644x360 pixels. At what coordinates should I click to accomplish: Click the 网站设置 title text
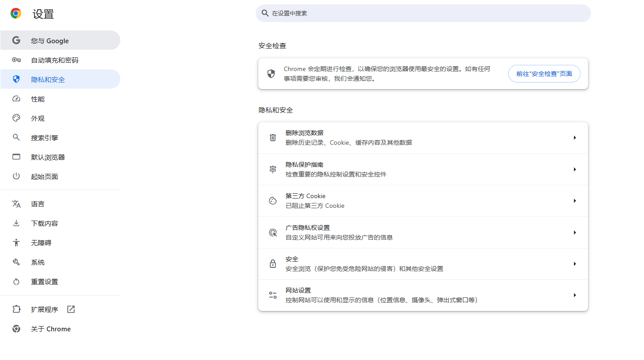tap(298, 290)
